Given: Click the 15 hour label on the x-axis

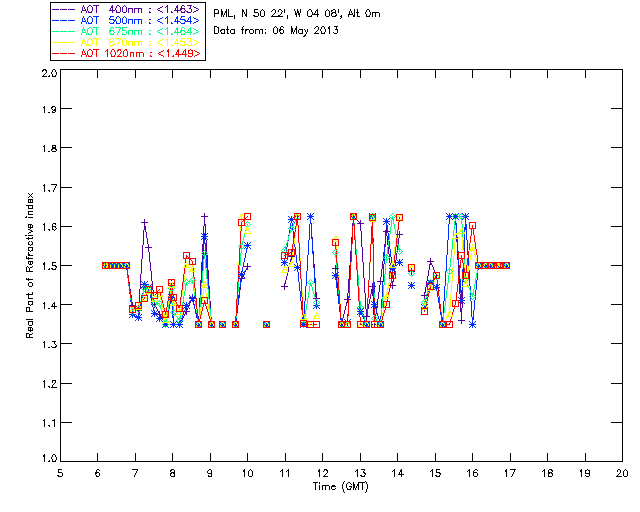Looking at the screenshot, I should coord(435,473).
